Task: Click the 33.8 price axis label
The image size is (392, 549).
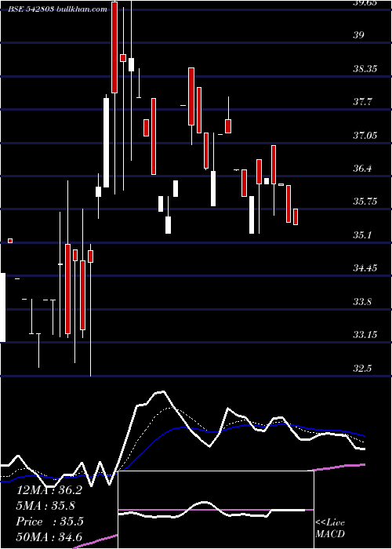Action: tap(362, 301)
